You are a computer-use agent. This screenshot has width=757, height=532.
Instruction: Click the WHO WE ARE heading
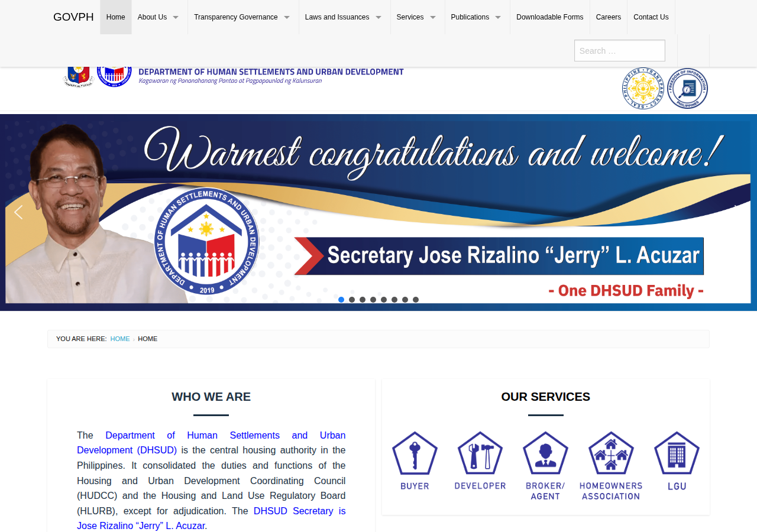(211, 397)
